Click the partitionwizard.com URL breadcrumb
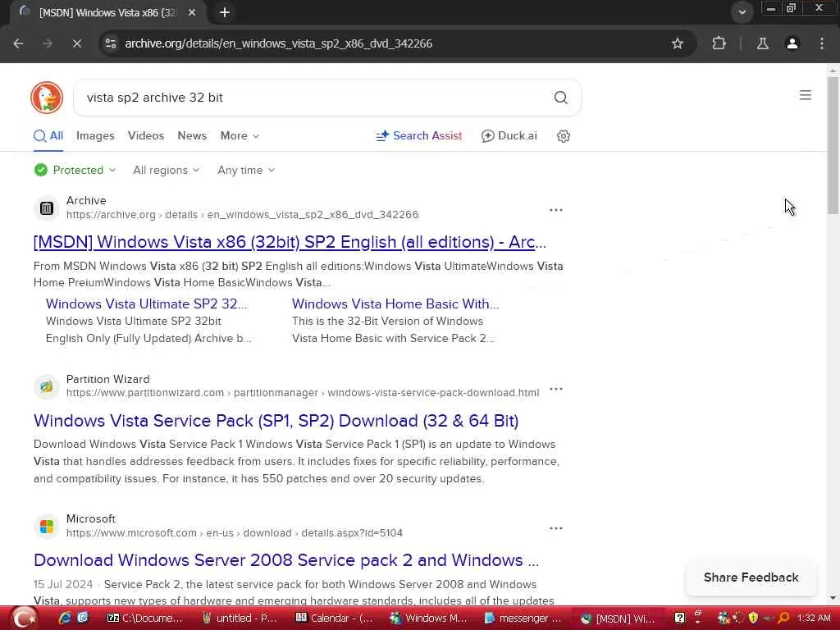This screenshot has width=840, height=630. (303, 393)
